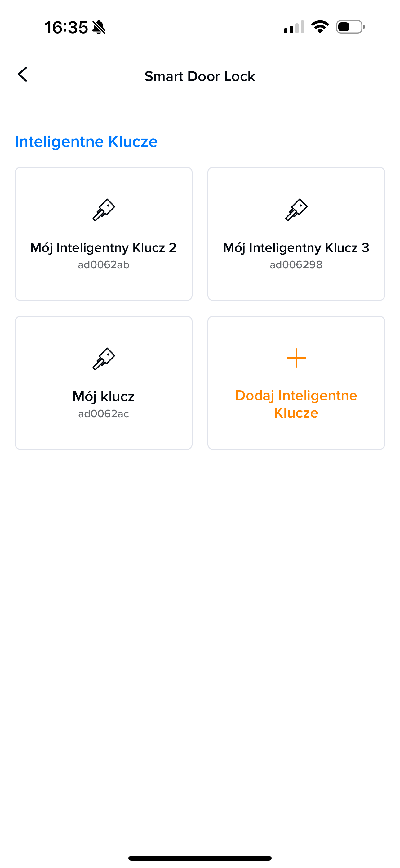Screen dimensions: 400x868
Task: Tap the 16:35 clock in status bar
Action: (x=66, y=27)
